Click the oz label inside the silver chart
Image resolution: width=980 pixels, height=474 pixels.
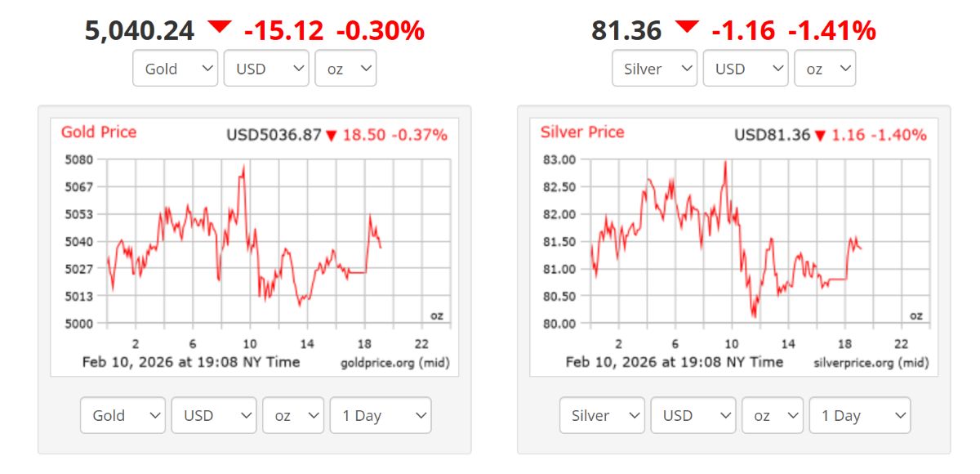915,314
